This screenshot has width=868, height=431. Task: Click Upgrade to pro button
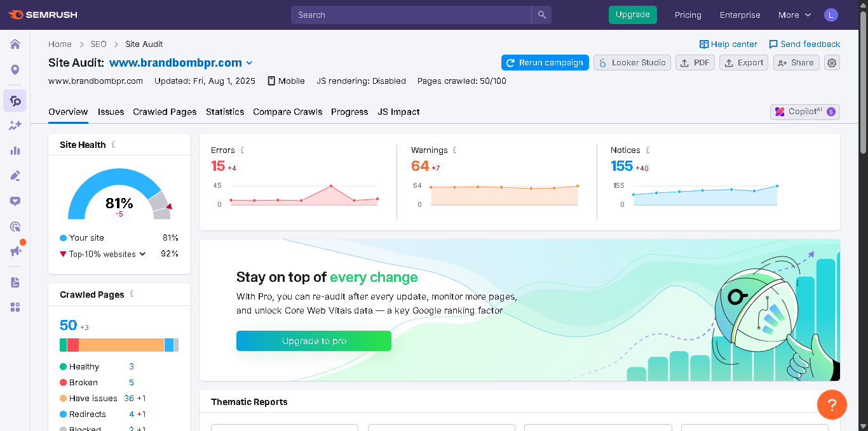(314, 341)
